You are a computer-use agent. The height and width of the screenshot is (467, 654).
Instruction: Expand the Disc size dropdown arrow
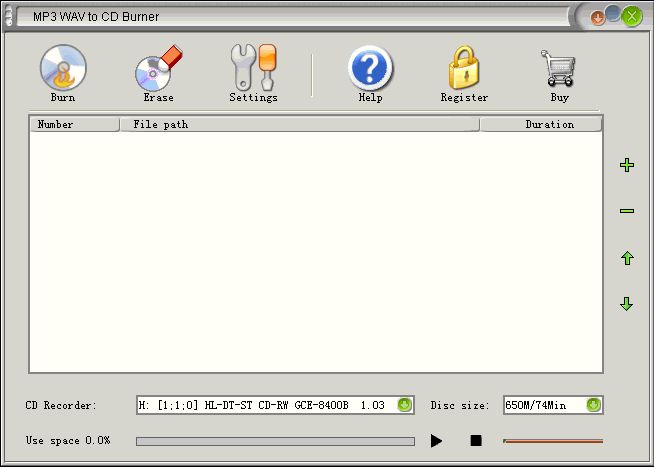[x=594, y=405]
